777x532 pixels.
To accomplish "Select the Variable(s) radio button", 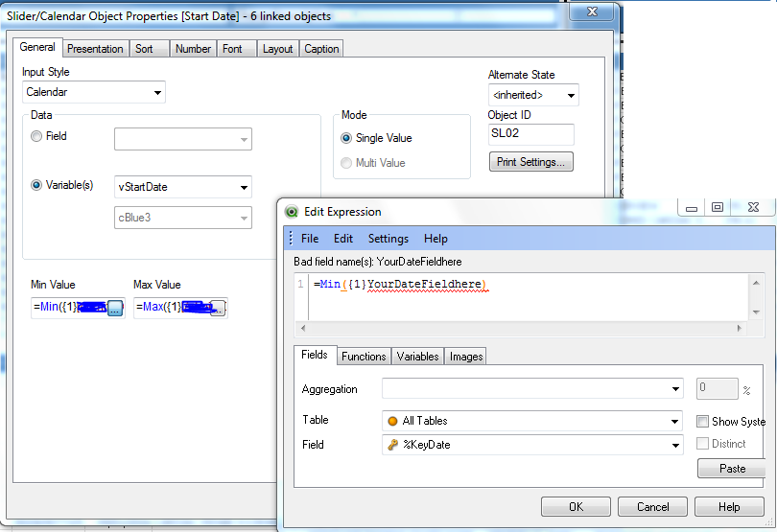I will pos(36,185).
